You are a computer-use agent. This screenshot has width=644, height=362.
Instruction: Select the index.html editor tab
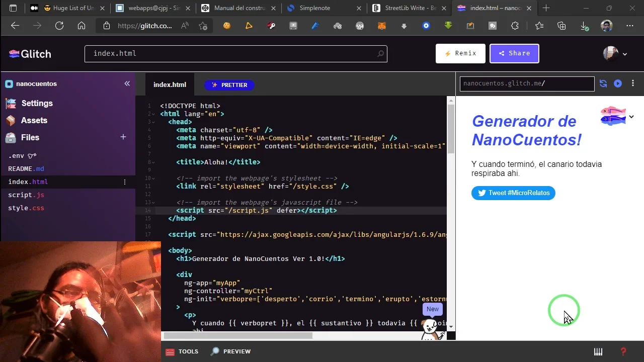(x=170, y=84)
